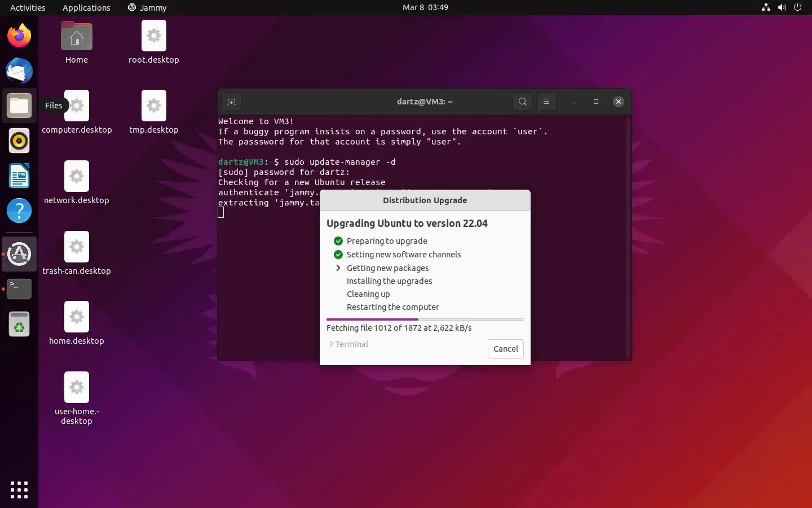Click the download progress bar
Image resolution: width=812 pixels, height=508 pixels.
point(425,319)
